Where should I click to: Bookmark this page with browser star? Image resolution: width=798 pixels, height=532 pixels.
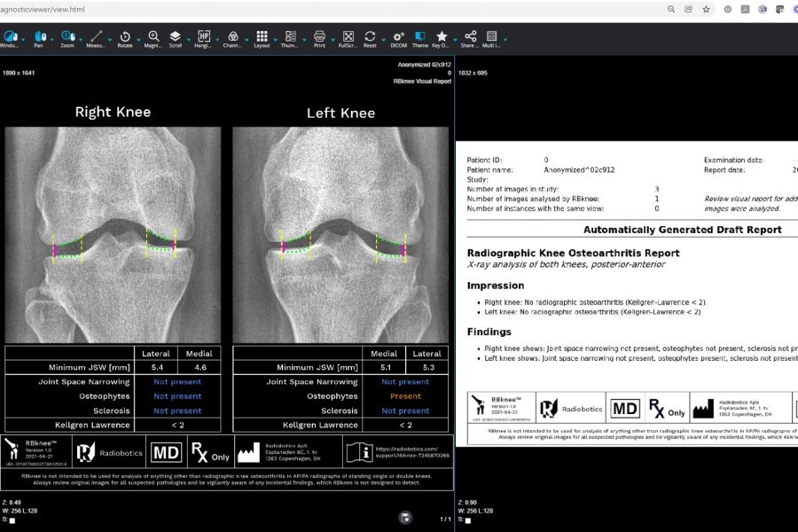[706, 9]
